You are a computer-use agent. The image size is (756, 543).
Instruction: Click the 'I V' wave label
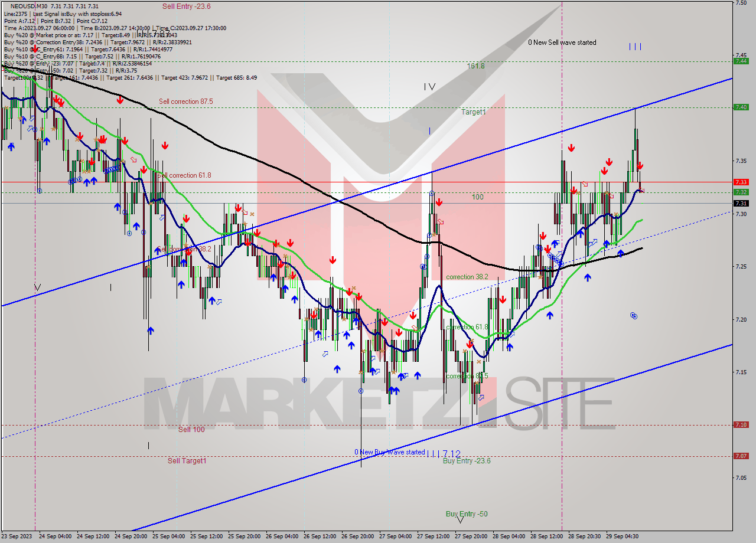click(429, 87)
